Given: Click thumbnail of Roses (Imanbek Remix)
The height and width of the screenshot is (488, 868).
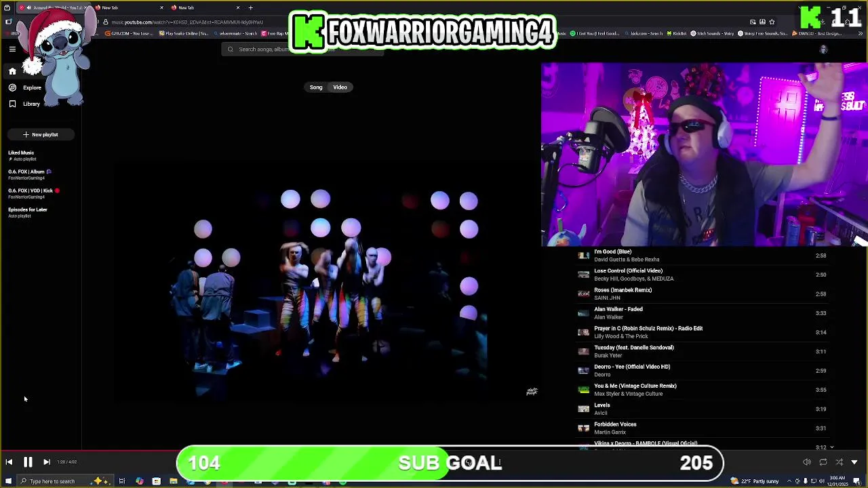Looking at the screenshot, I should (583, 293).
